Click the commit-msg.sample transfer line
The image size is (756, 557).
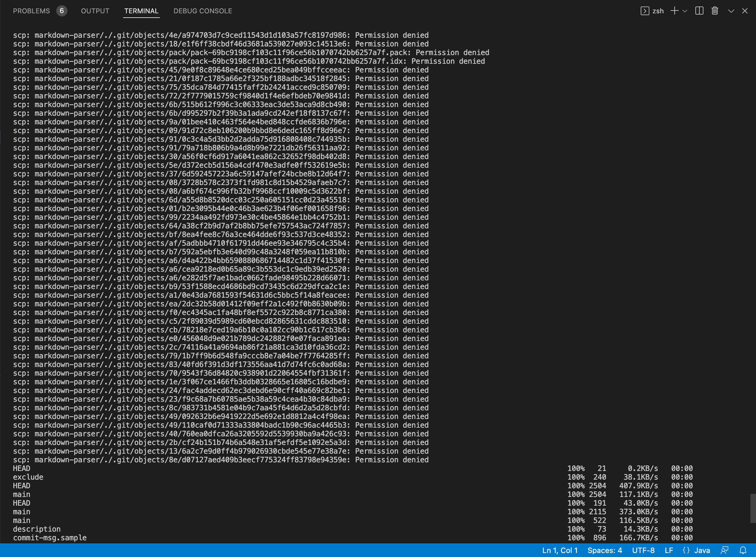tap(49, 538)
